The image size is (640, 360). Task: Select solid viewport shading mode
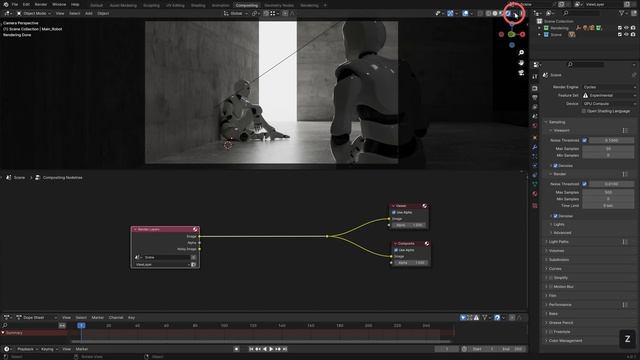(x=495, y=13)
